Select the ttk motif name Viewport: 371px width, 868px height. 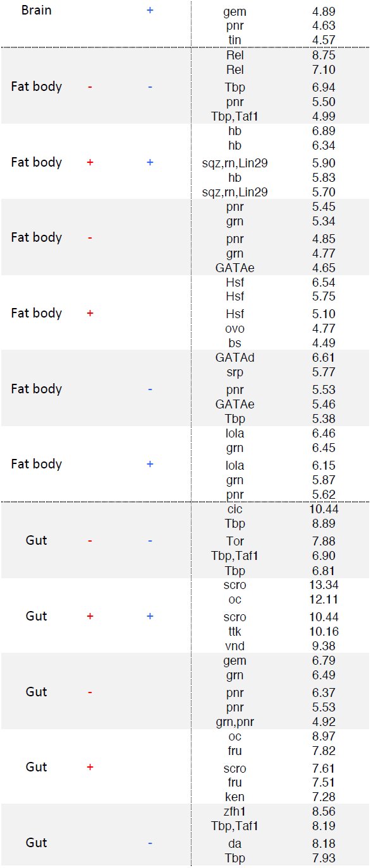pyautogui.click(x=235, y=631)
